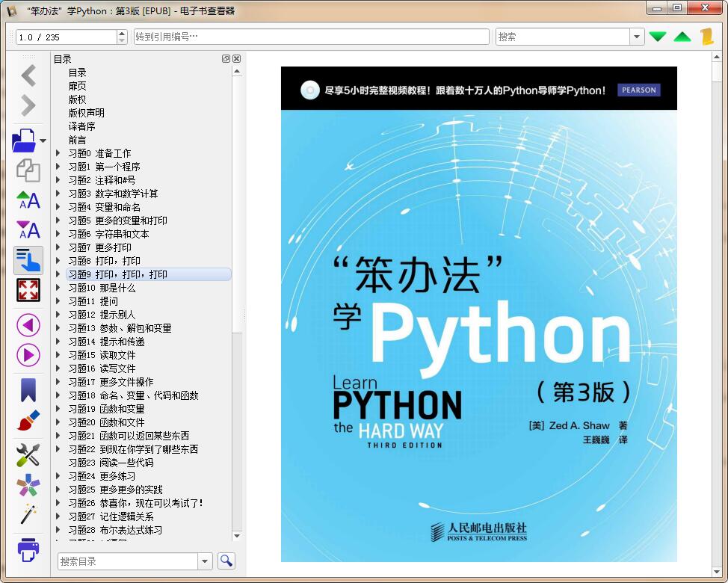Expand 习题18 命名、变量、代码和函数 node
728x583 pixels.
[58, 395]
